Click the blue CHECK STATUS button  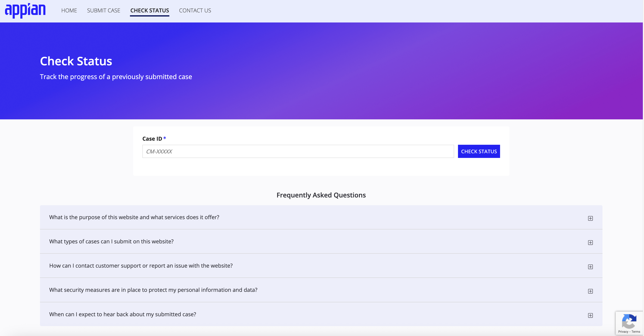point(479,151)
